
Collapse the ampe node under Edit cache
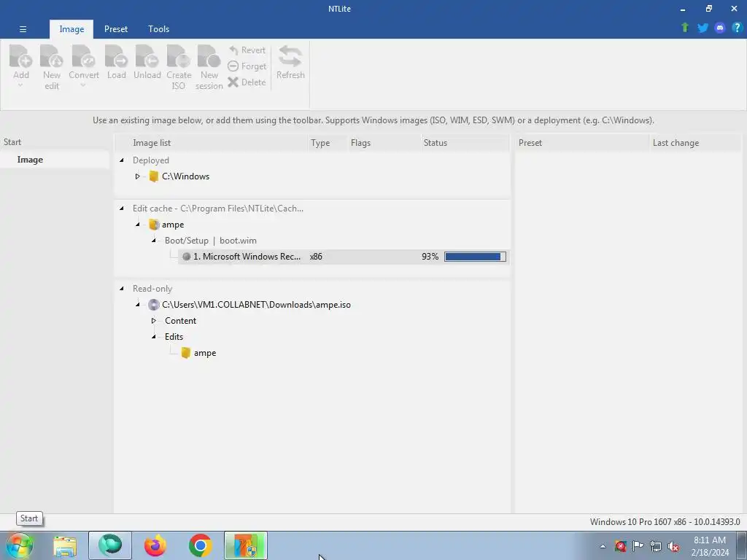coord(137,225)
